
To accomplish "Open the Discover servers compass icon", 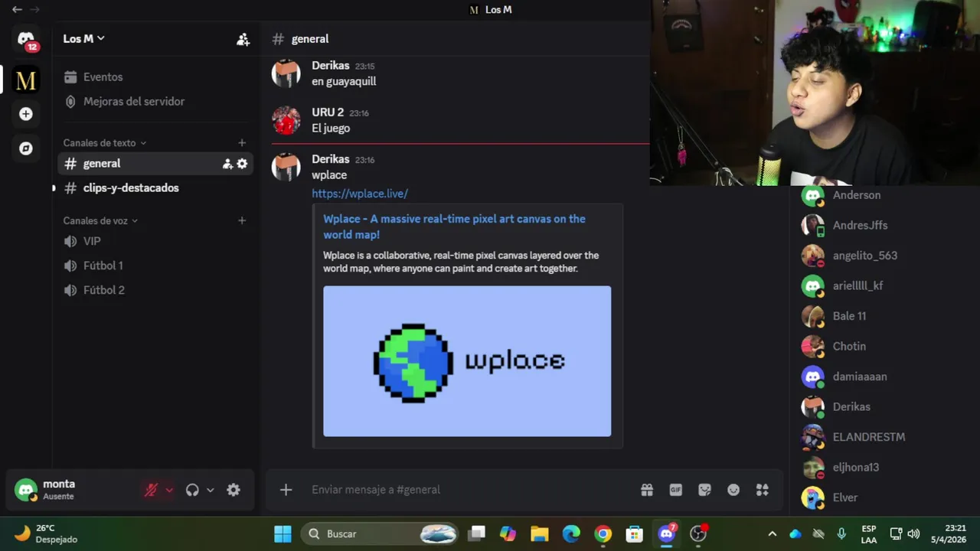I will 26,148.
